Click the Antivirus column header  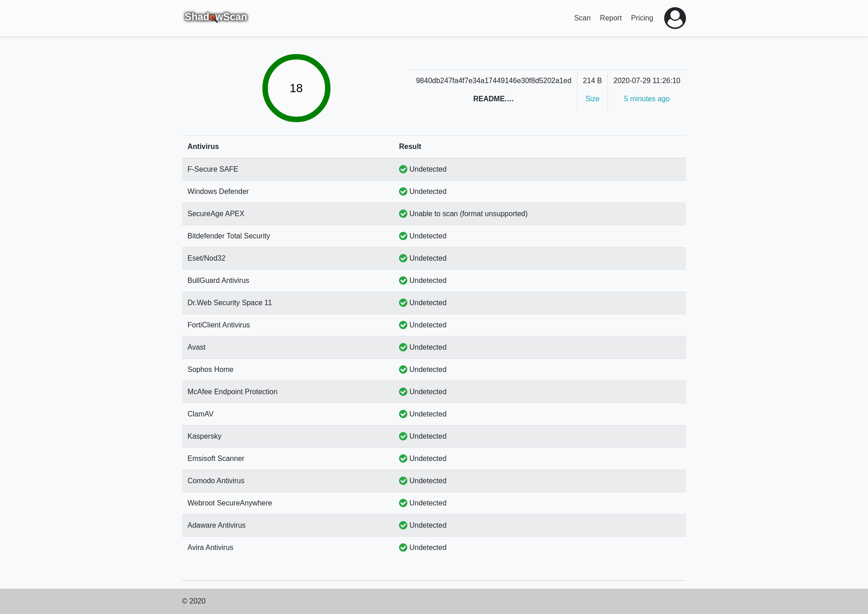[203, 147]
